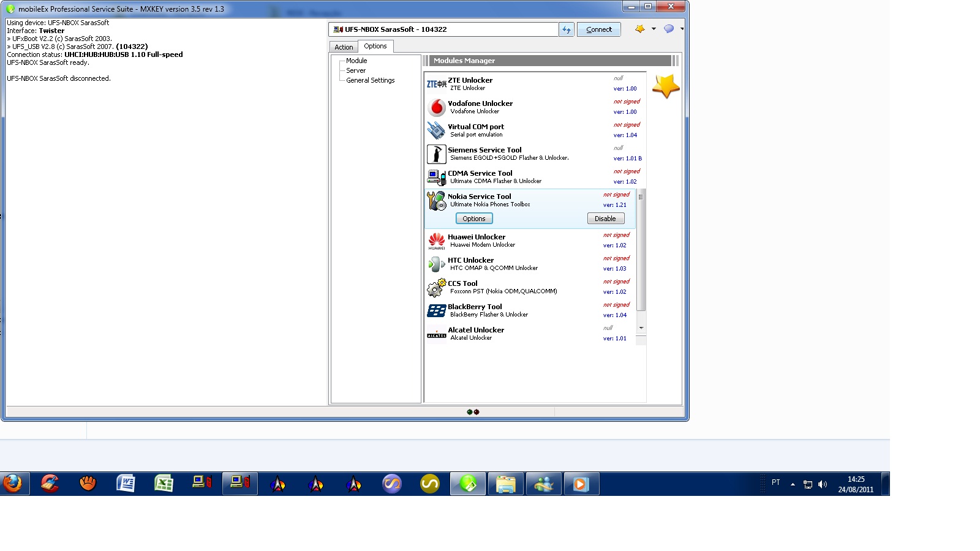Select the HTC Unlocker module title
The height and width of the screenshot is (551, 980).
[x=470, y=260]
